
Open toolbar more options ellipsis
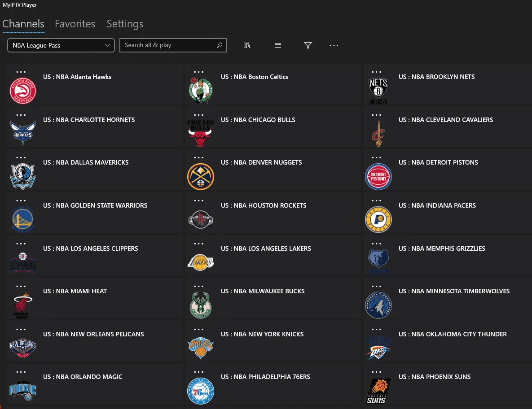click(334, 45)
